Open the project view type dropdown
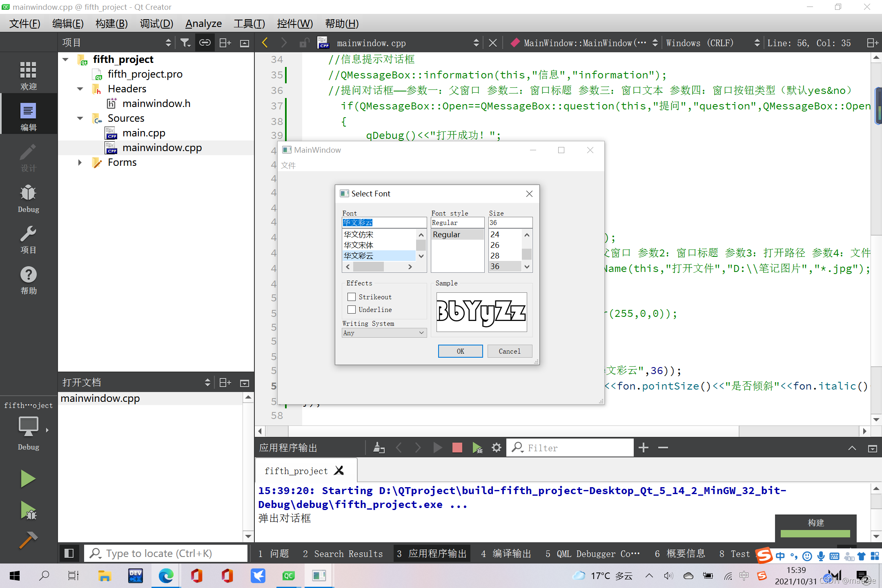Viewport: 882px width, 588px height. [x=117, y=42]
